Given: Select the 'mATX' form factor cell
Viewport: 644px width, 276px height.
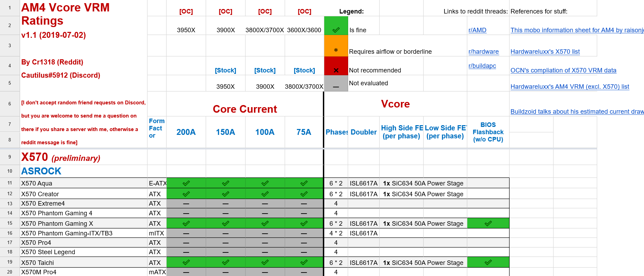Looking at the screenshot, I should [x=157, y=272].
